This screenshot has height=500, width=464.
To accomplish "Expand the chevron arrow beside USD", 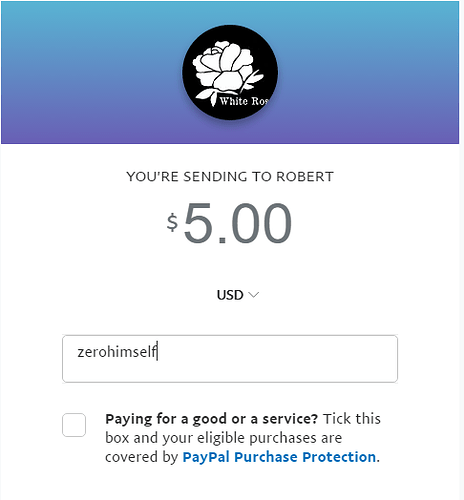I will coord(254,295).
